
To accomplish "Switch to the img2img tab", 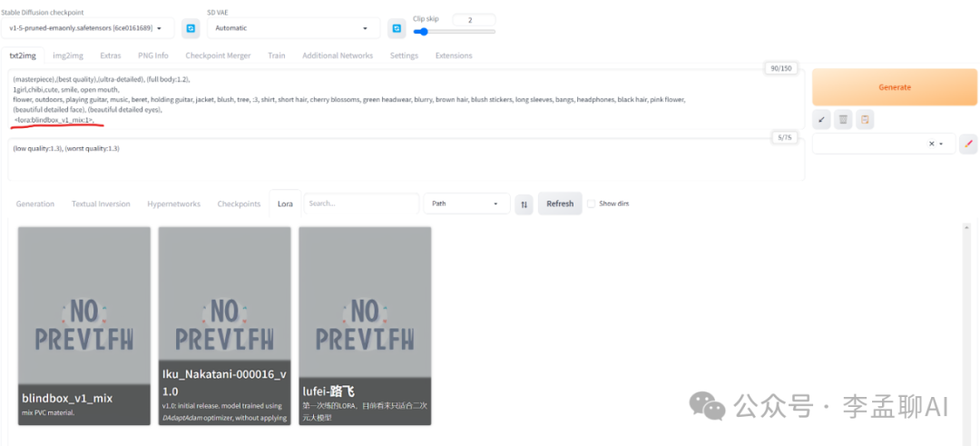I will coord(68,55).
